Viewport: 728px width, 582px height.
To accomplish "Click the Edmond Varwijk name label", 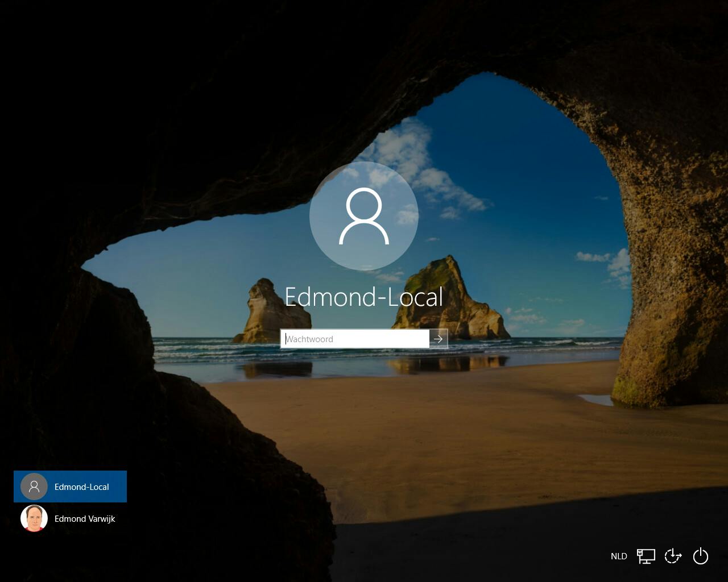I will click(84, 518).
